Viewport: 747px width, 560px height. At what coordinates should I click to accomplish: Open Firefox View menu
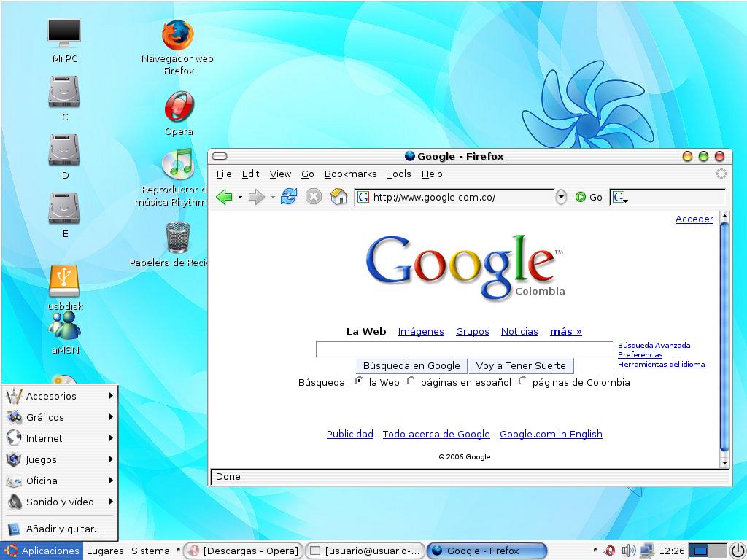[280, 174]
